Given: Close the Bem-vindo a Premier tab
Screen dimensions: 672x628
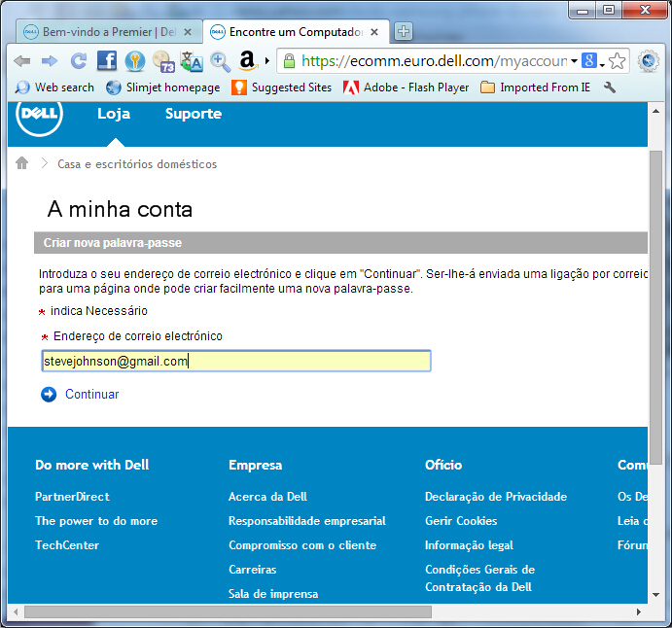Looking at the screenshot, I should click(188, 32).
